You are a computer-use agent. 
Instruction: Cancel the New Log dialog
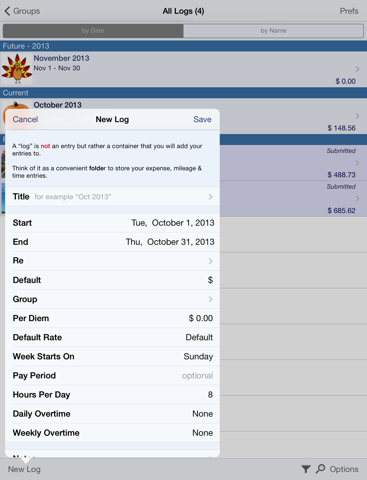[25, 119]
